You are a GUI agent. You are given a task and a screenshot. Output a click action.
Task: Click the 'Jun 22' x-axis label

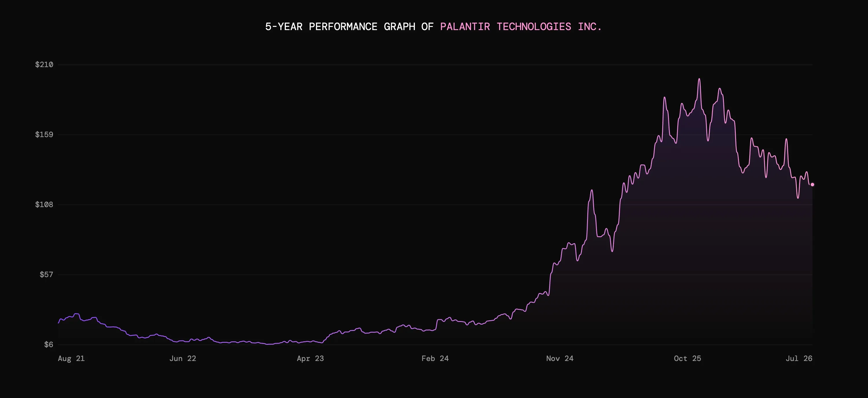click(x=183, y=358)
